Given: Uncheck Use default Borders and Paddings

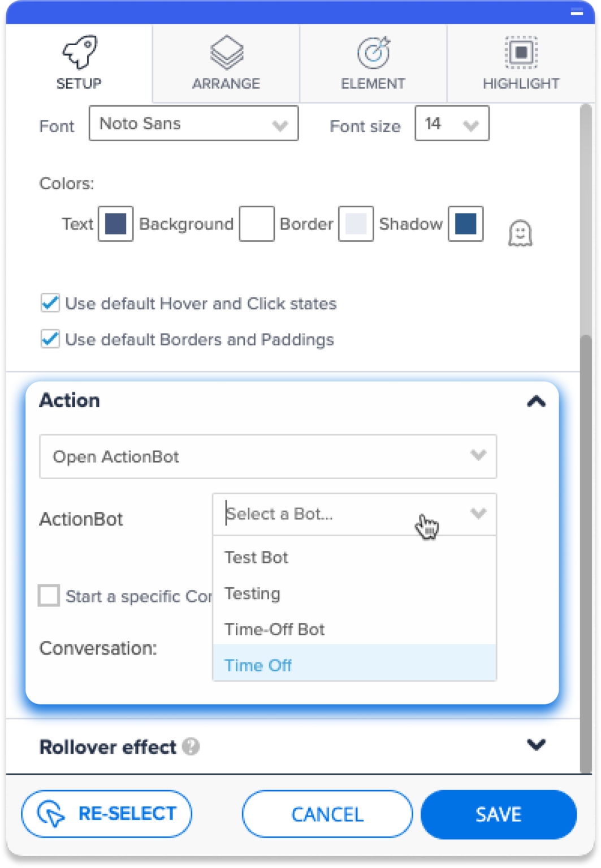Looking at the screenshot, I should 50,339.
